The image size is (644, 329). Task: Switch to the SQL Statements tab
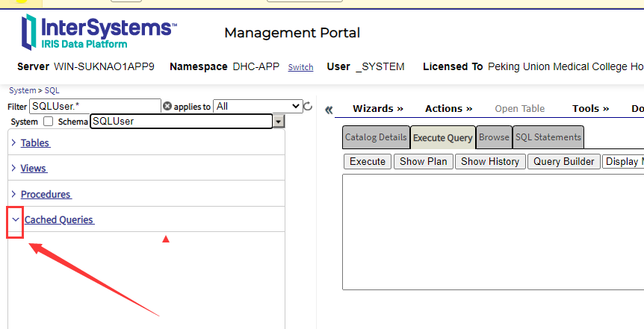548,137
